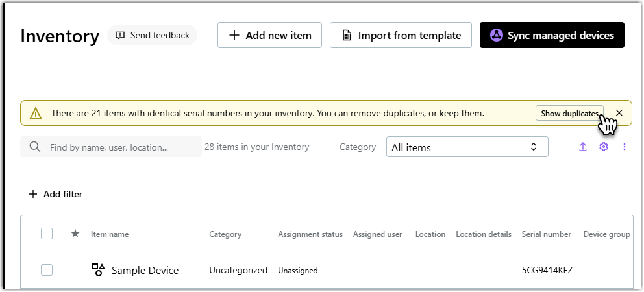Open the three-dot more options menu
The height and width of the screenshot is (292, 644).
pyautogui.click(x=625, y=147)
